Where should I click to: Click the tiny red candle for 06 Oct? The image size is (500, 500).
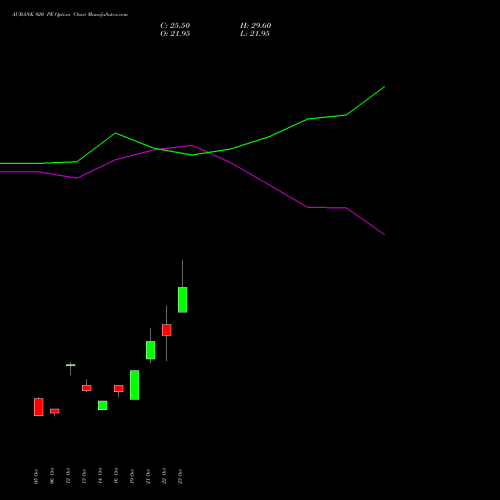[x=54, y=411]
